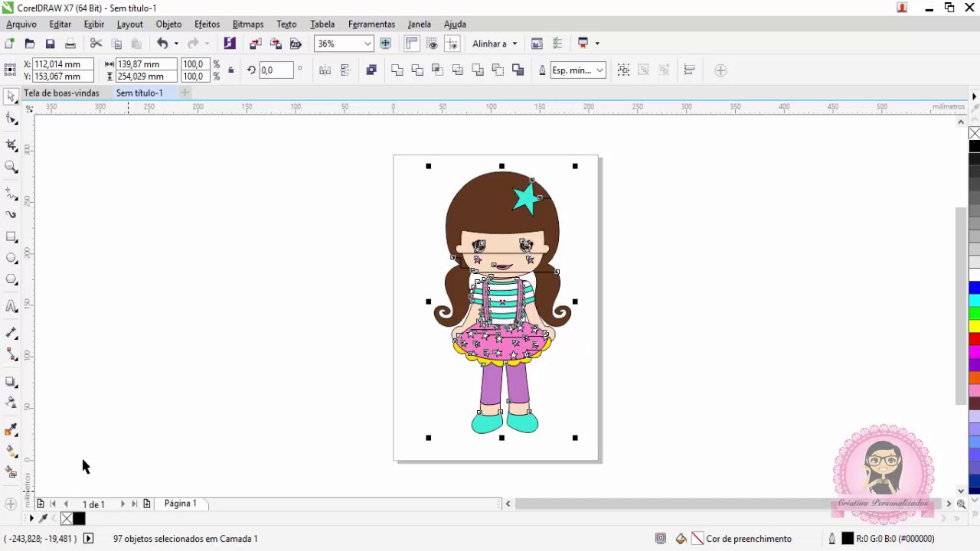Pick the red color swatch
The height and width of the screenshot is (551, 980).
(x=975, y=339)
